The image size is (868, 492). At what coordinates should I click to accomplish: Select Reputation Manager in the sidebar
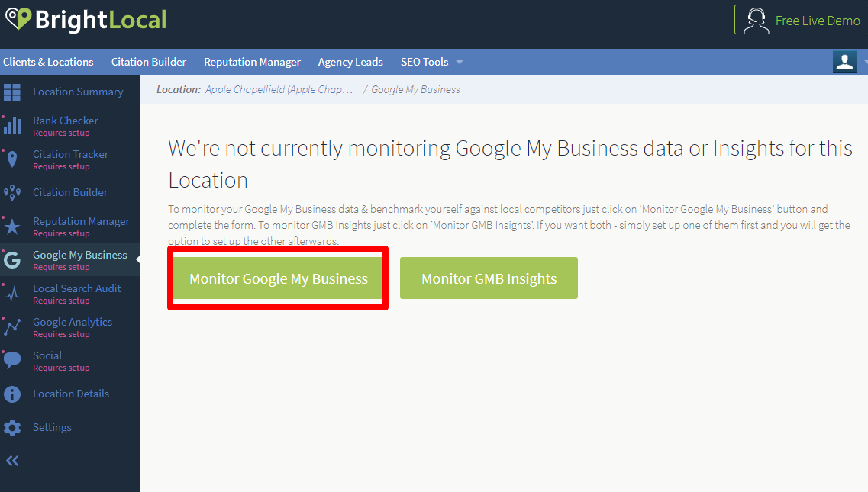point(81,221)
